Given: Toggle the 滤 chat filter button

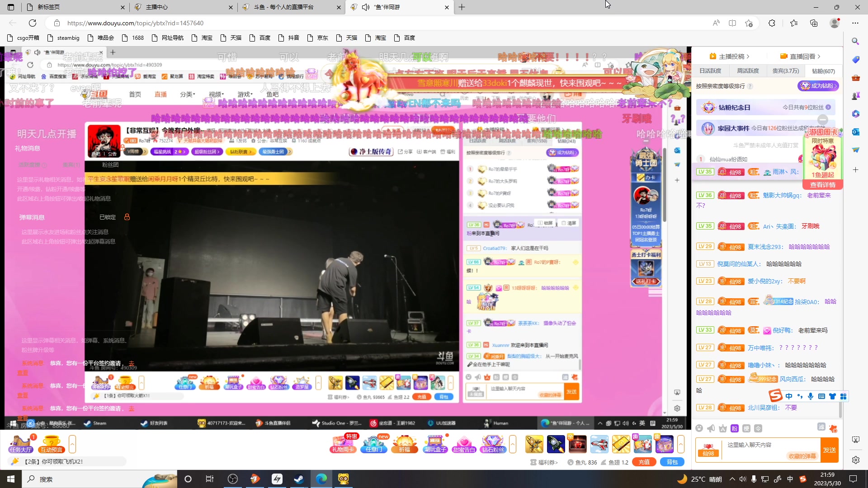Looking at the screenshot, I should pos(821,427).
